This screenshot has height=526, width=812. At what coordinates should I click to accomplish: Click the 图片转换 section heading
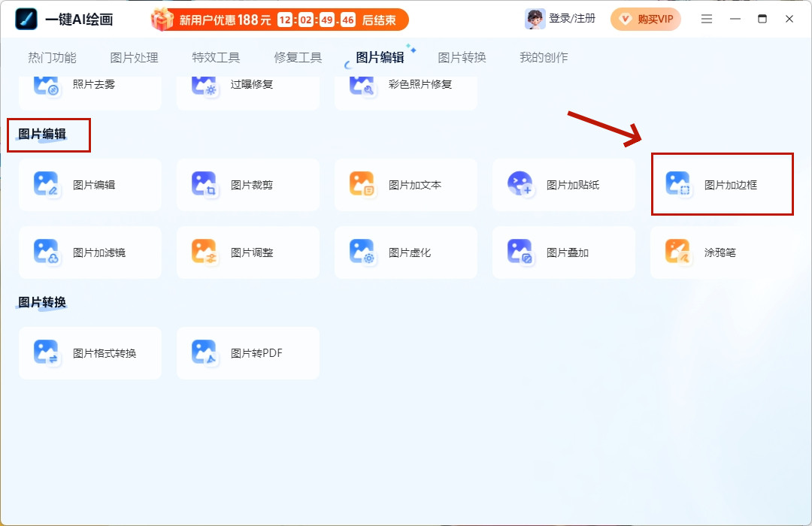click(42, 302)
